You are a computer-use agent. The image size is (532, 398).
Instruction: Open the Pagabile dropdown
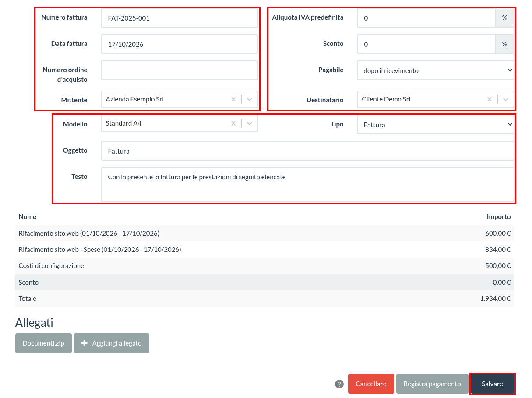436,70
